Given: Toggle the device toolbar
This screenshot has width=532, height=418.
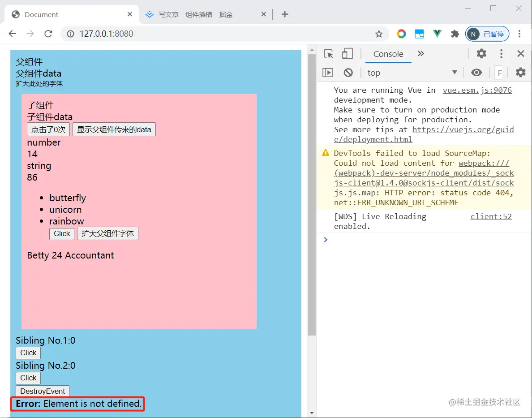Looking at the screenshot, I should tap(347, 54).
